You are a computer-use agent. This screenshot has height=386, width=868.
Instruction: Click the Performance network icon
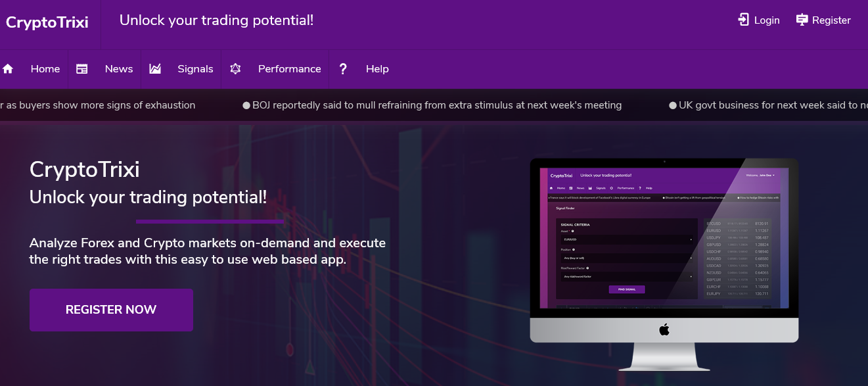(235, 69)
